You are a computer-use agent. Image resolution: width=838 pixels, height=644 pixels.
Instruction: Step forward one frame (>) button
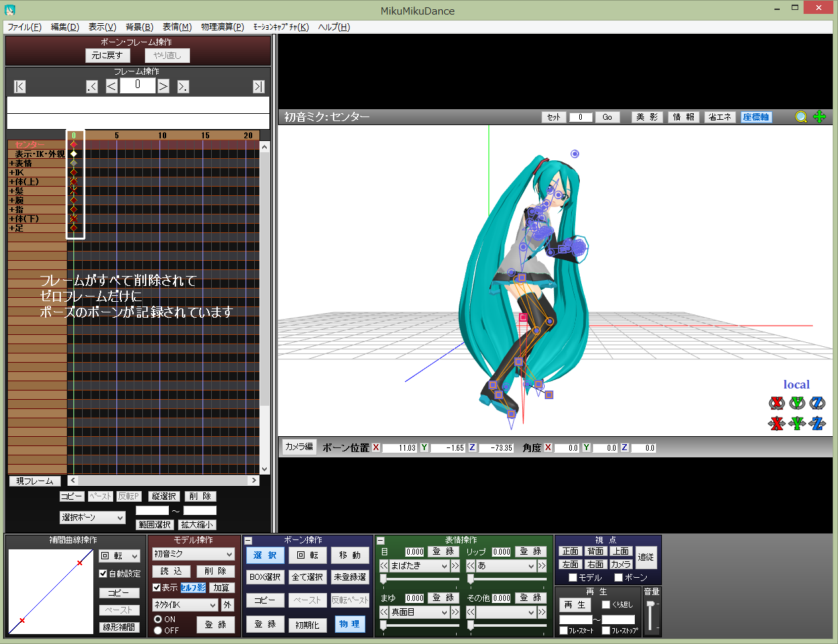(x=163, y=87)
